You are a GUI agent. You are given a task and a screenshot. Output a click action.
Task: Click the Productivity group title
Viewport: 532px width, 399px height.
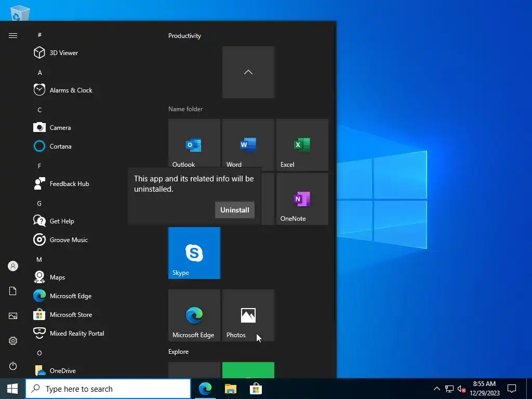pos(184,36)
